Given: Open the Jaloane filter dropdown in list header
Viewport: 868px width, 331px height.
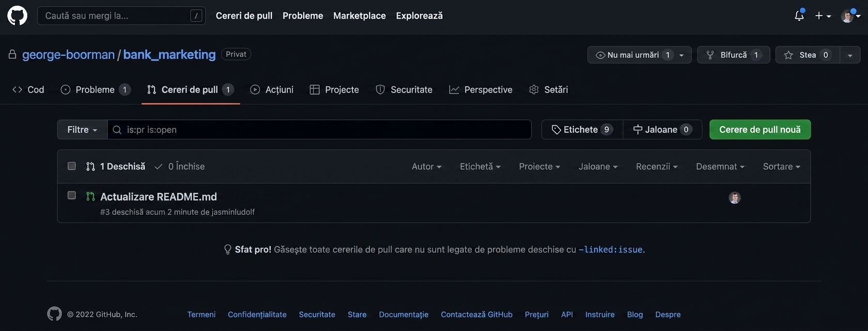Looking at the screenshot, I should [x=598, y=167].
